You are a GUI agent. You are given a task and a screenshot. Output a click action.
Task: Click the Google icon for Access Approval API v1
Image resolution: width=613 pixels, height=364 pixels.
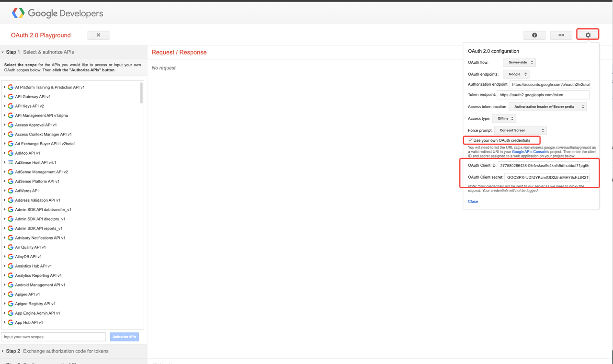(x=11, y=125)
